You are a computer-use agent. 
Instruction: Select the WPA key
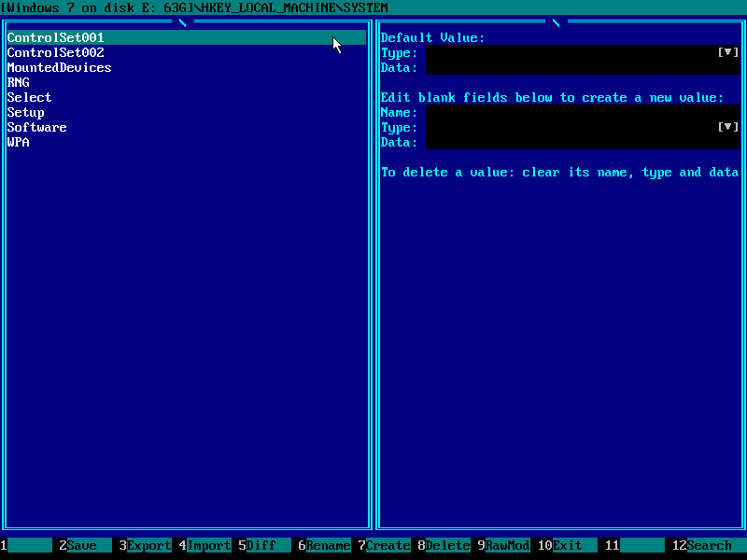point(18,142)
